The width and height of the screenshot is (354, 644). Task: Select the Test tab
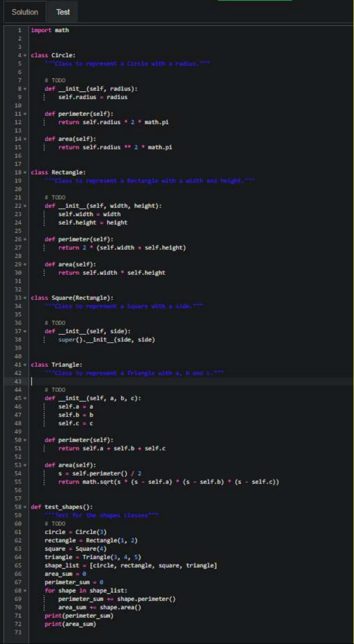pos(63,12)
